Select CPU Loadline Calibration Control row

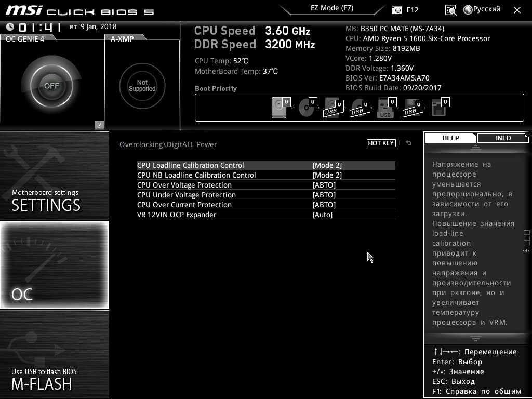coord(266,165)
